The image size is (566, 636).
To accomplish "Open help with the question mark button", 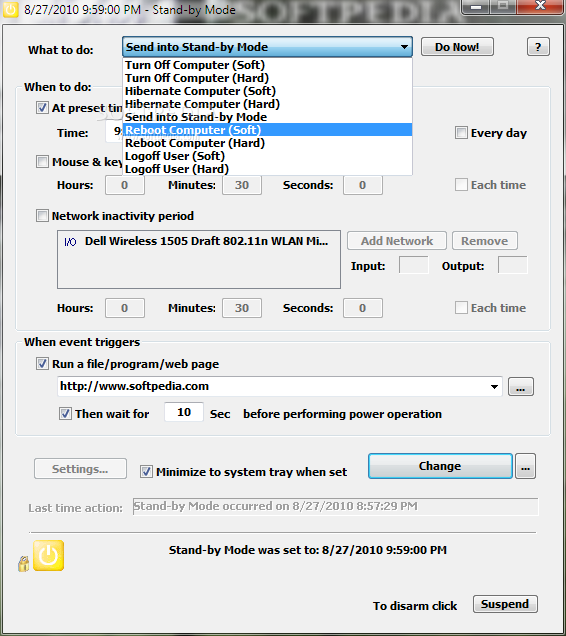I will pos(538,47).
